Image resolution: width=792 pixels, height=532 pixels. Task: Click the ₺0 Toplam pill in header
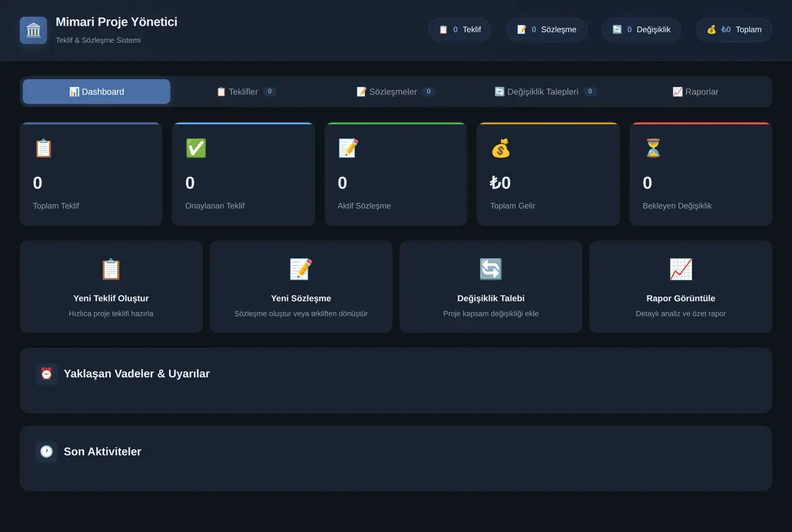(x=734, y=30)
